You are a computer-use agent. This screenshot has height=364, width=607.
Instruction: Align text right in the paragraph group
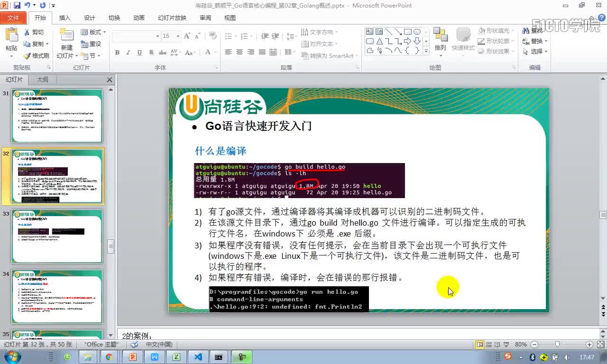click(x=251, y=52)
